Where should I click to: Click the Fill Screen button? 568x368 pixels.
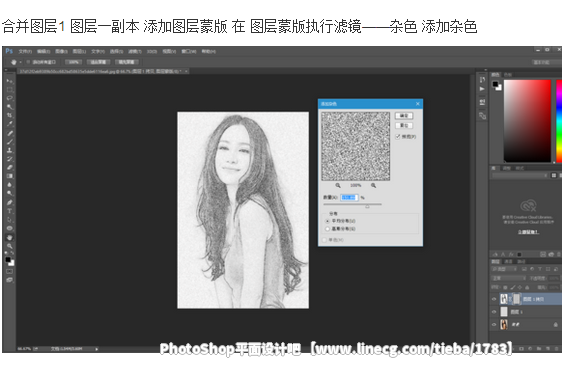[x=126, y=62]
